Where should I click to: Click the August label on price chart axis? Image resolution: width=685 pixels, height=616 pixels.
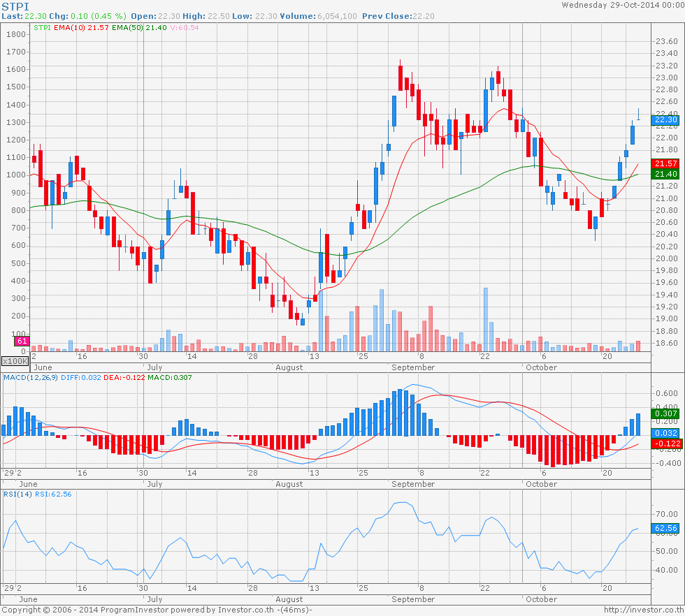click(289, 367)
